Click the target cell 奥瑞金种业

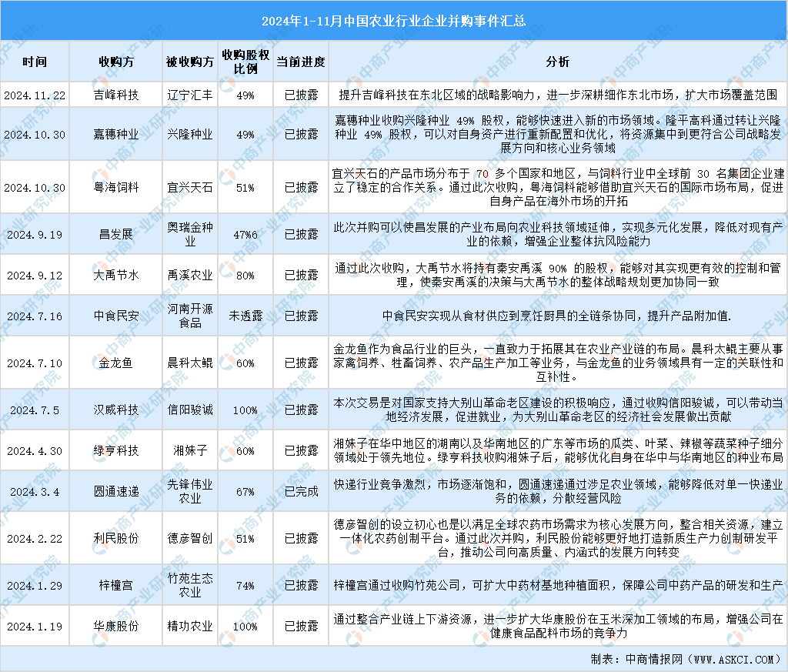190,234
